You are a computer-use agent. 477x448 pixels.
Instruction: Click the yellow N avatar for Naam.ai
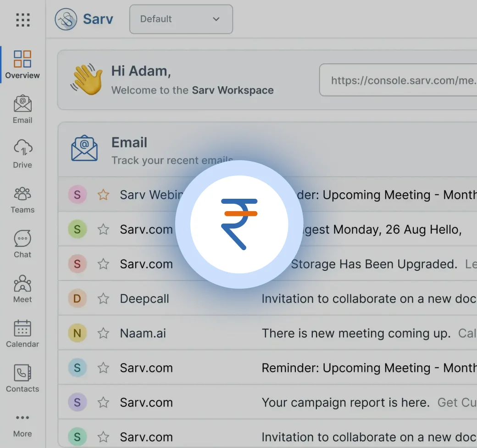(x=77, y=333)
